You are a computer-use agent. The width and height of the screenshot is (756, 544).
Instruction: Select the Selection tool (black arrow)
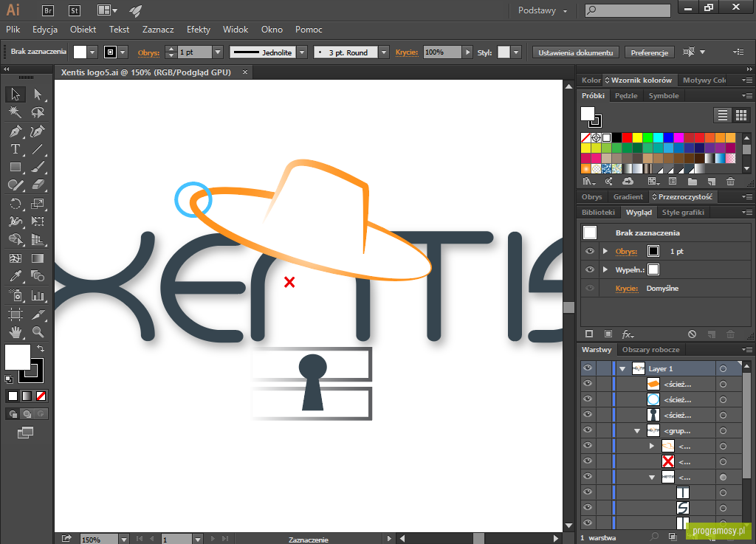tap(16, 94)
